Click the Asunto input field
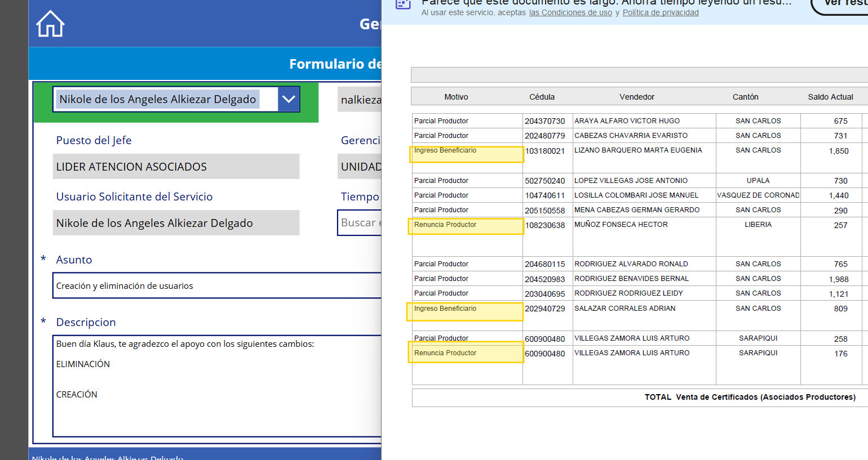868x460 pixels. 217,285
